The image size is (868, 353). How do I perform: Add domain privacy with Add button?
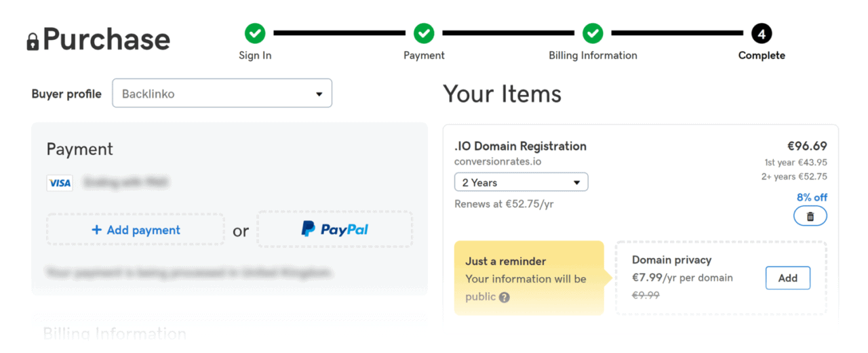(x=788, y=278)
